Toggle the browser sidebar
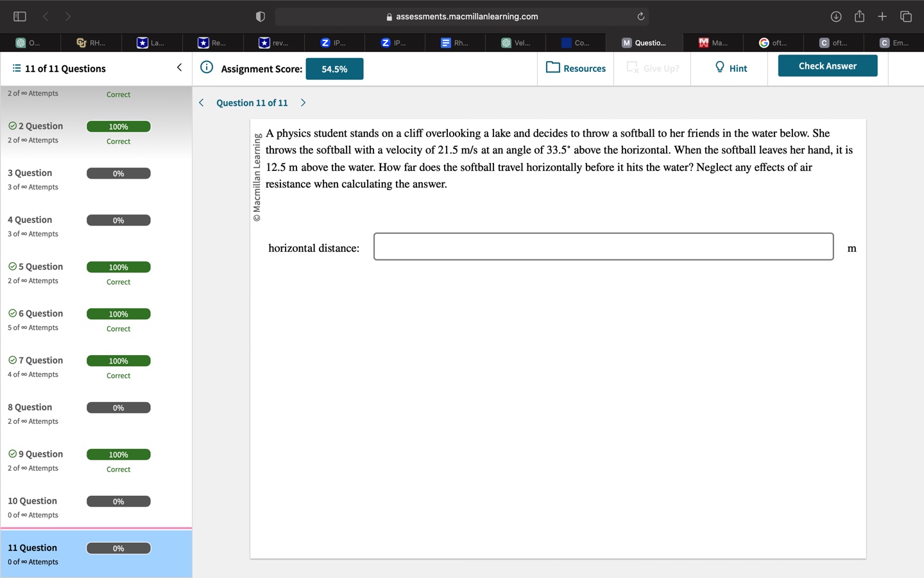 19,16
